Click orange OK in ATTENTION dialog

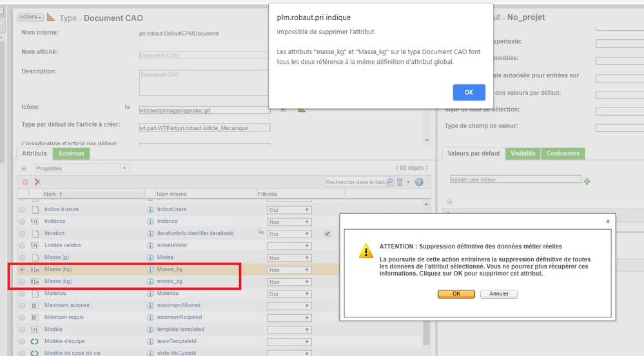click(456, 294)
